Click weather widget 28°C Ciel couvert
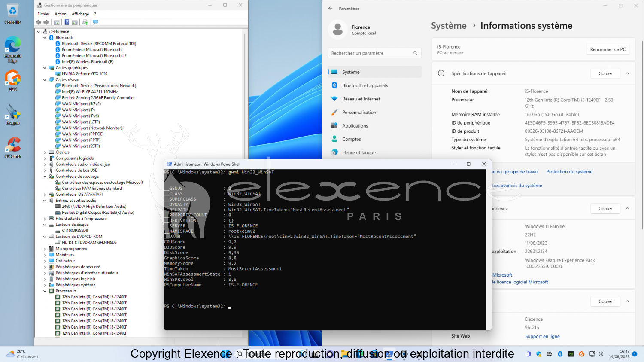This screenshot has height=362, width=644. 23,354
